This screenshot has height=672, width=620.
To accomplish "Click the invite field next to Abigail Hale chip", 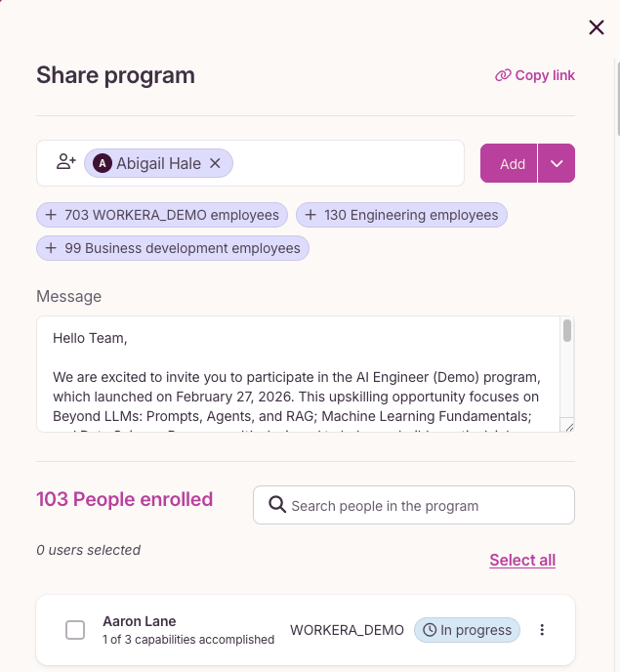I will [347, 163].
